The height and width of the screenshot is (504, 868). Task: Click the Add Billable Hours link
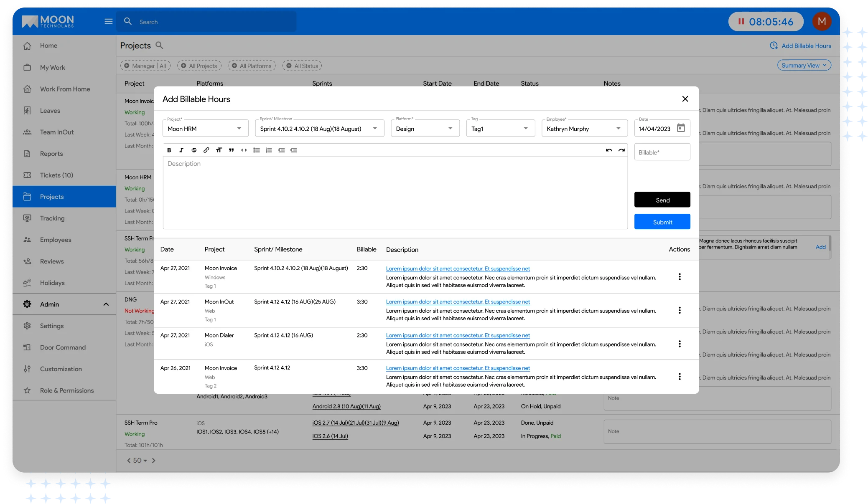pyautogui.click(x=801, y=46)
